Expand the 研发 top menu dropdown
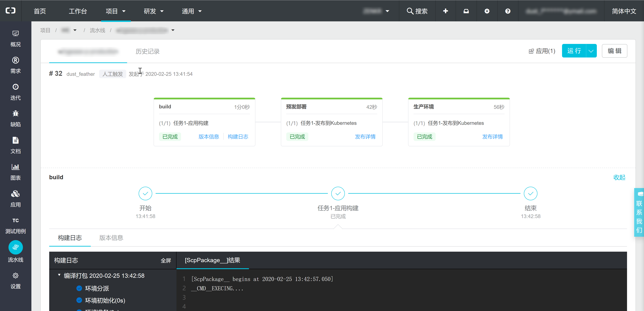Screen dimensions: 644x311 pyautogui.click(x=154, y=11)
